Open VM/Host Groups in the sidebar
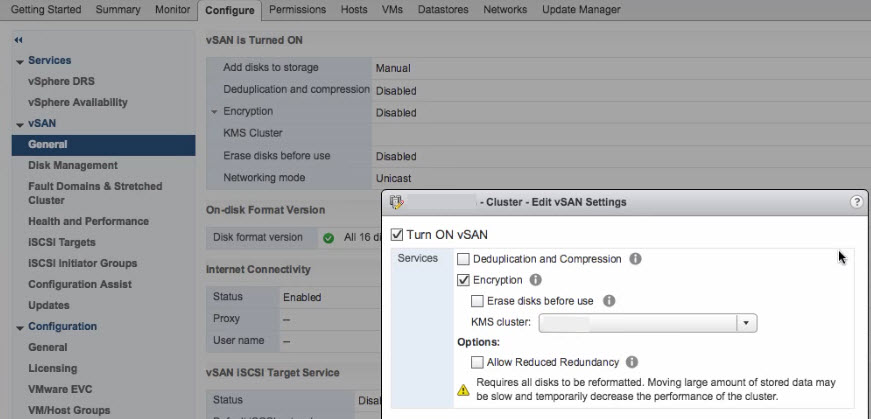Image resolution: width=871 pixels, height=419 pixels. click(69, 411)
